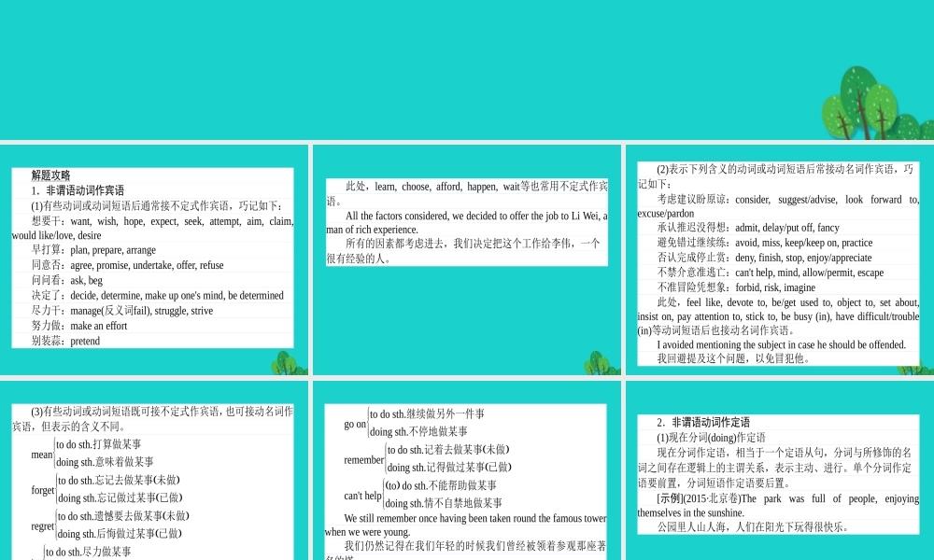Click the line 考虑建议盼原谅: consider
The width and height of the screenshot is (934, 560).
778,206
